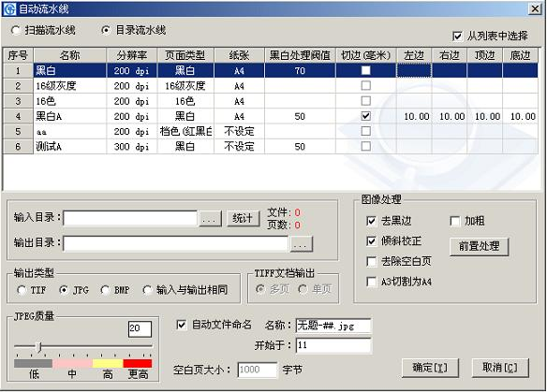This screenshot has width=547, height=392.
Task: Select row named 黑白A
Action: (x=271, y=116)
